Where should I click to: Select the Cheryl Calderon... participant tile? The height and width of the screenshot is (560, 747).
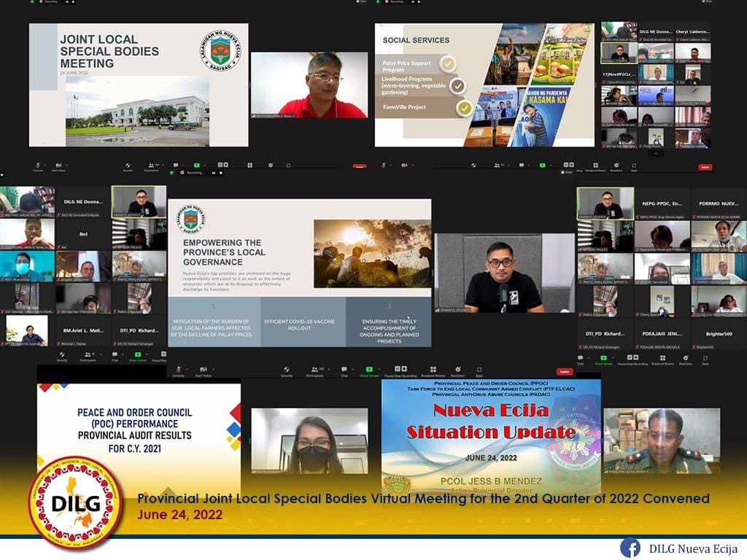coord(693,32)
